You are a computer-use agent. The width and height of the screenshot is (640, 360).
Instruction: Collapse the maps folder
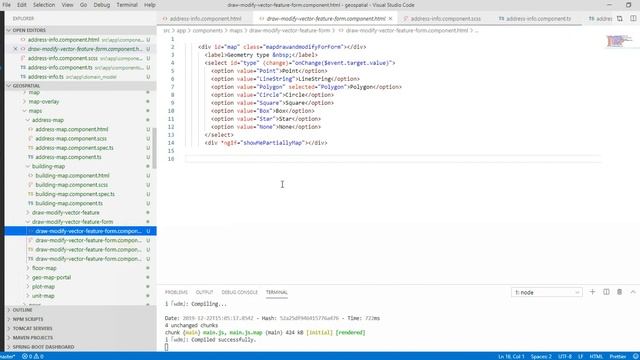click(x=35, y=111)
